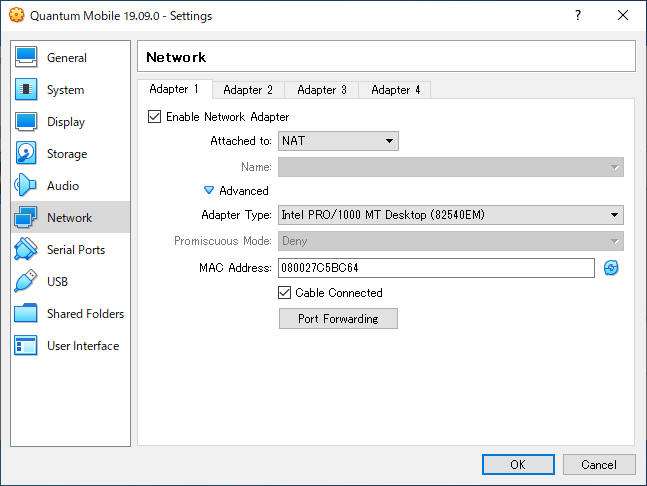This screenshot has width=647, height=486.
Task: Open Storage via the disk icon
Action: coord(26,153)
